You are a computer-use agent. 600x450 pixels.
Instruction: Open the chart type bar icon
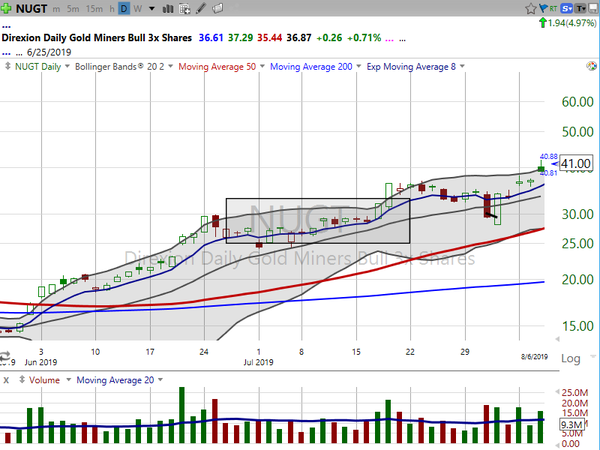[166, 8]
